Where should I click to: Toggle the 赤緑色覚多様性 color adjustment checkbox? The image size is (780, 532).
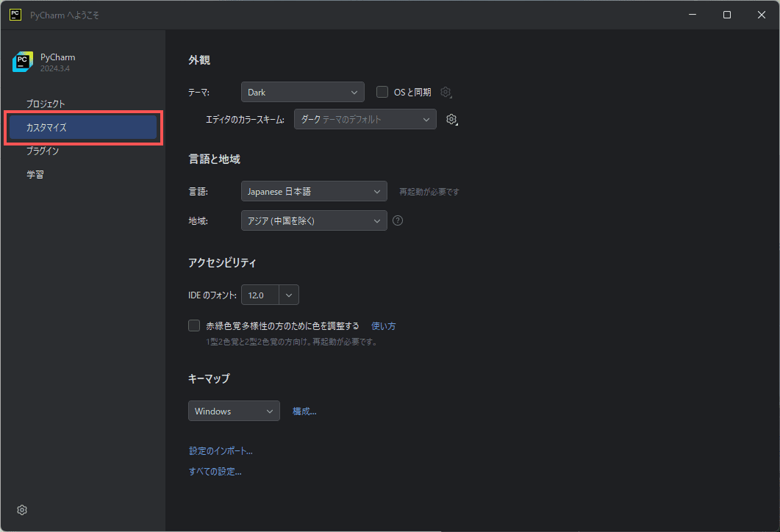194,326
